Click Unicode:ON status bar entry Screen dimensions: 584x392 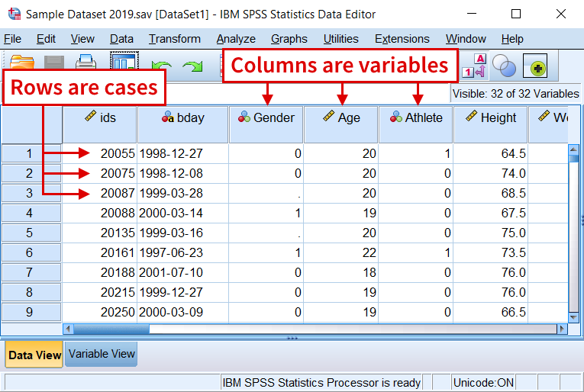click(483, 382)
